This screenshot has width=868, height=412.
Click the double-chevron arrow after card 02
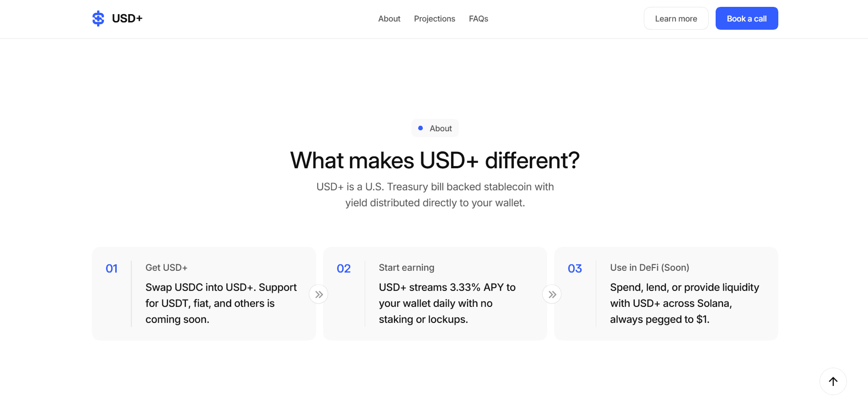(552, 294)
